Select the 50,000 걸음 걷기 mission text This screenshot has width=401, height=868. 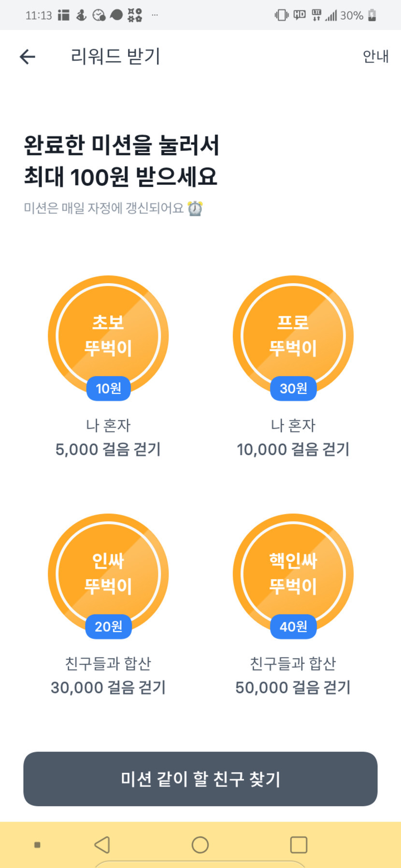coord(293,687)
